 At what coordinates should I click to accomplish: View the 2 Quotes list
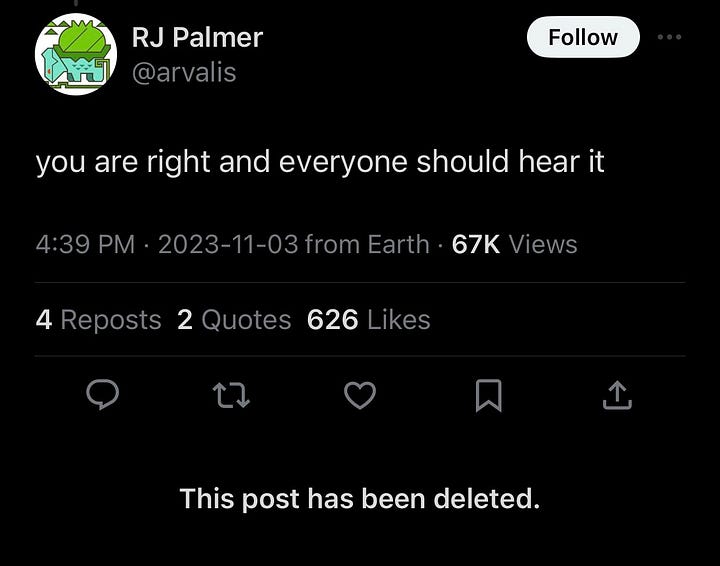click(x=234, y=319)
